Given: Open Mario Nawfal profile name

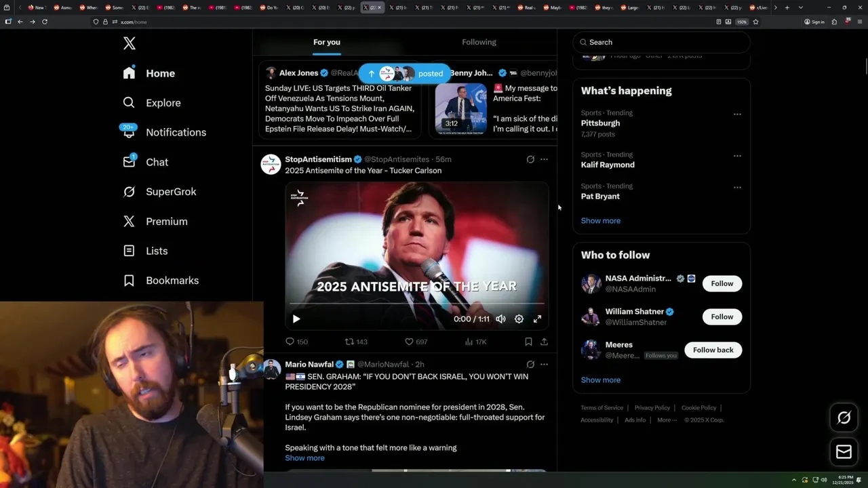Looking at the screenshot, I should pyautogui.click(x=309, y=364).
